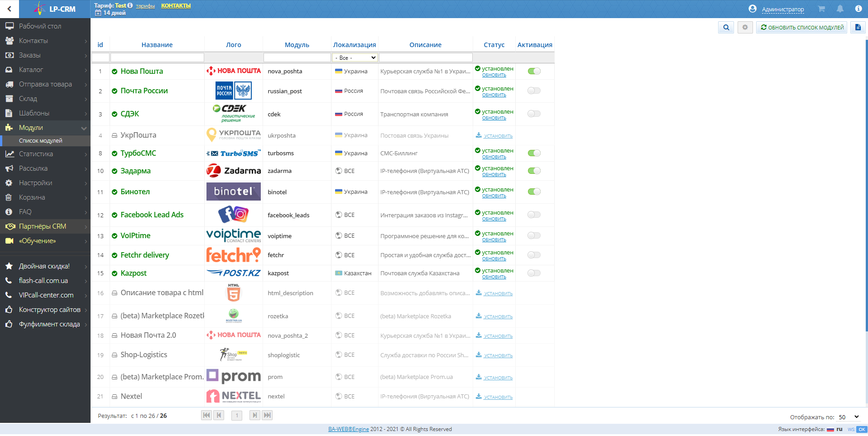Click the CDEK logo
Image resolution: width=868 pixels, height=436 pixels.
point(234,114)
